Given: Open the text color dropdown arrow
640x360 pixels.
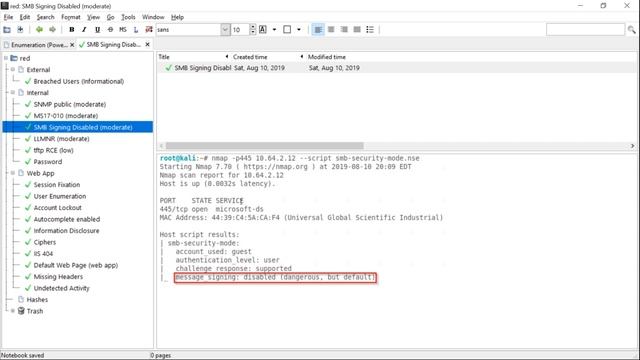Looking at the screenshot, I should pos(274,29).
